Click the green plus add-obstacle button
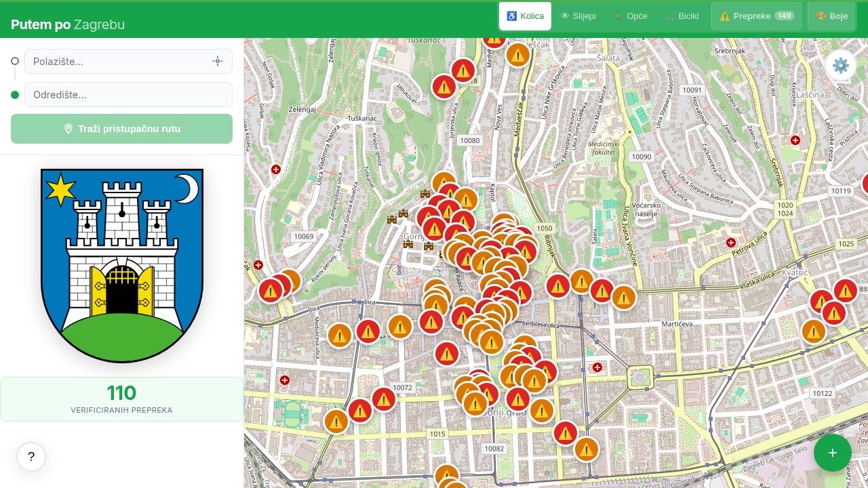Viewport: 868px width, 488px height. 832,453
